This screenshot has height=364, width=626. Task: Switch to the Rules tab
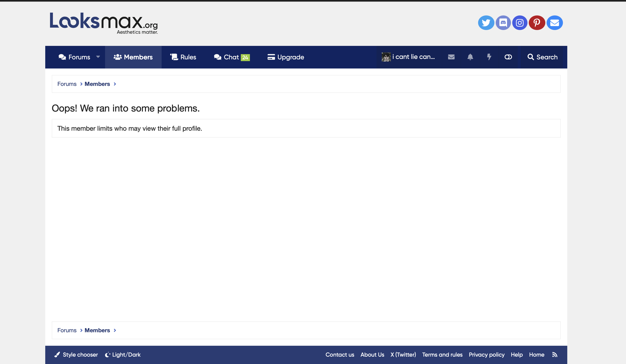pyautogui.click(x=183, y=57)
